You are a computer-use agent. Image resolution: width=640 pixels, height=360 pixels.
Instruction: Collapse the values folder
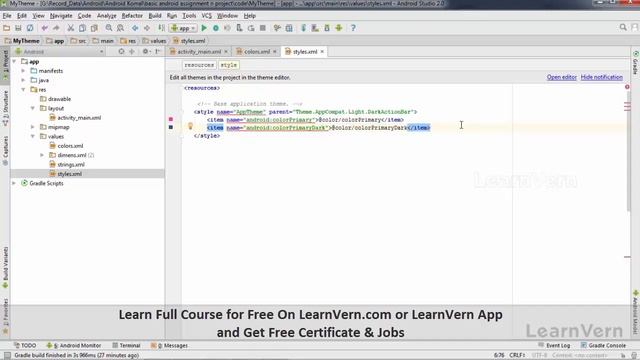[x=33, y=137]
